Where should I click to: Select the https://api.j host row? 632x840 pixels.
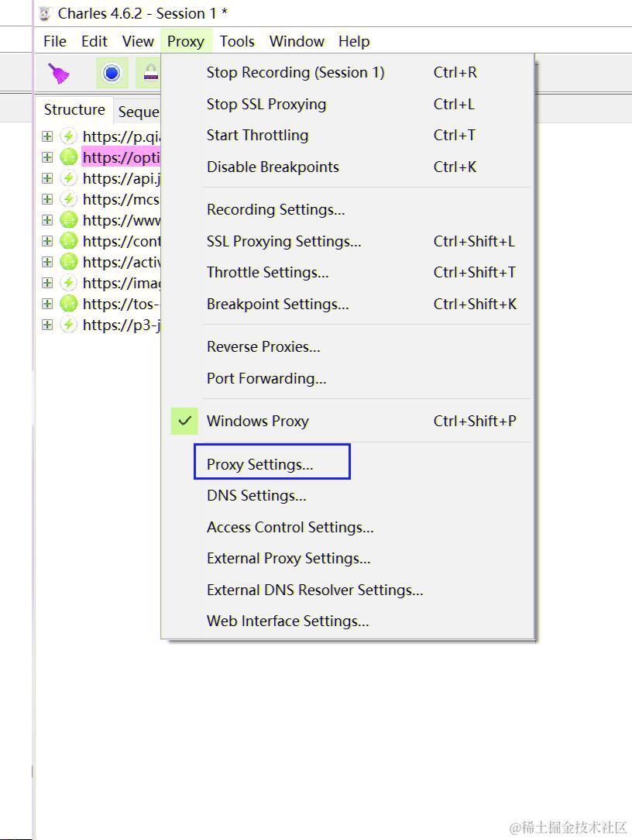click(121, 178)
